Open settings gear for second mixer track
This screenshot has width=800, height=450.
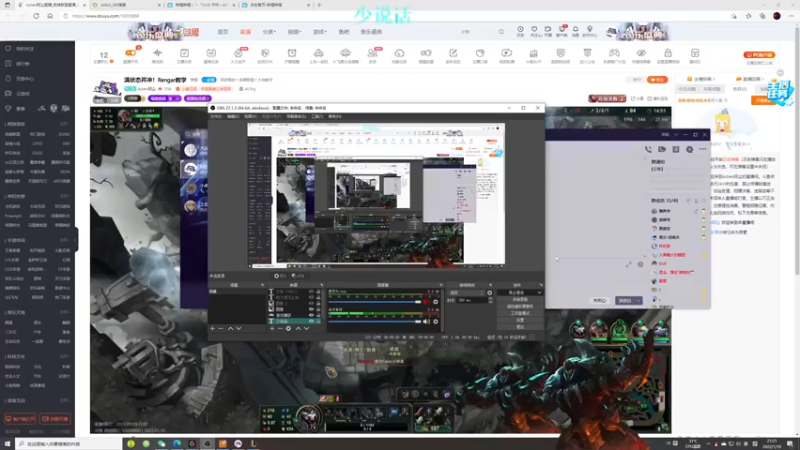pos(436,321)
